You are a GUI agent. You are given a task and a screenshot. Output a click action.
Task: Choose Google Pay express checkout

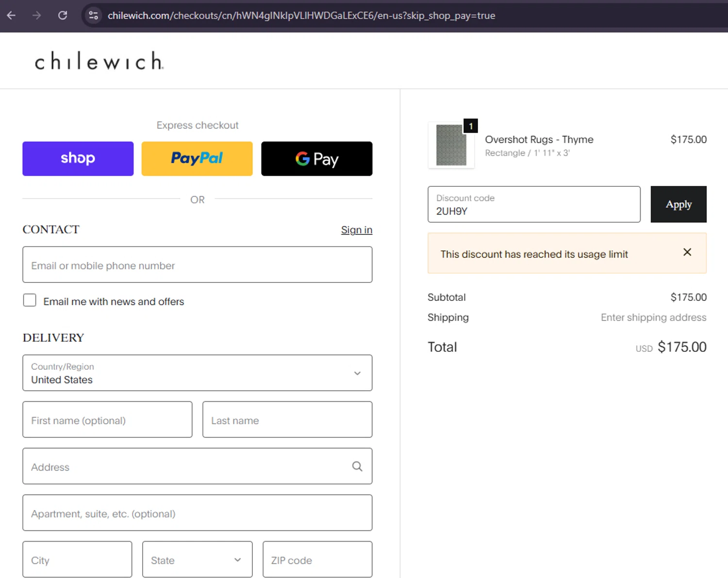(x=316, y=159)
